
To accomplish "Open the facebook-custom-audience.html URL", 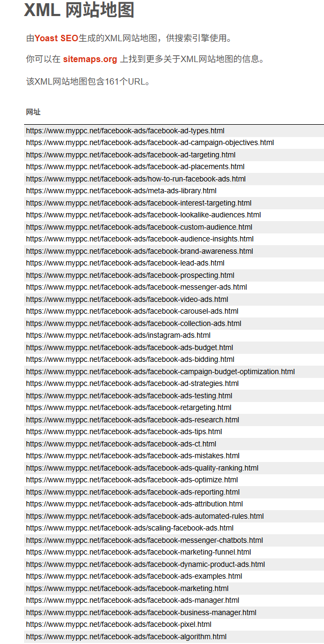I will click(x=139, y=227).
